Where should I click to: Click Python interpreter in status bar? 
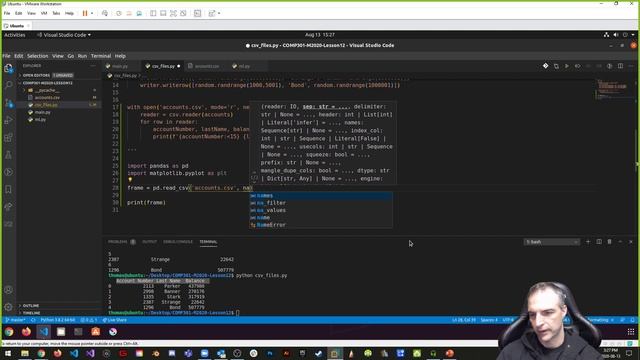click(x=58, y=320)
